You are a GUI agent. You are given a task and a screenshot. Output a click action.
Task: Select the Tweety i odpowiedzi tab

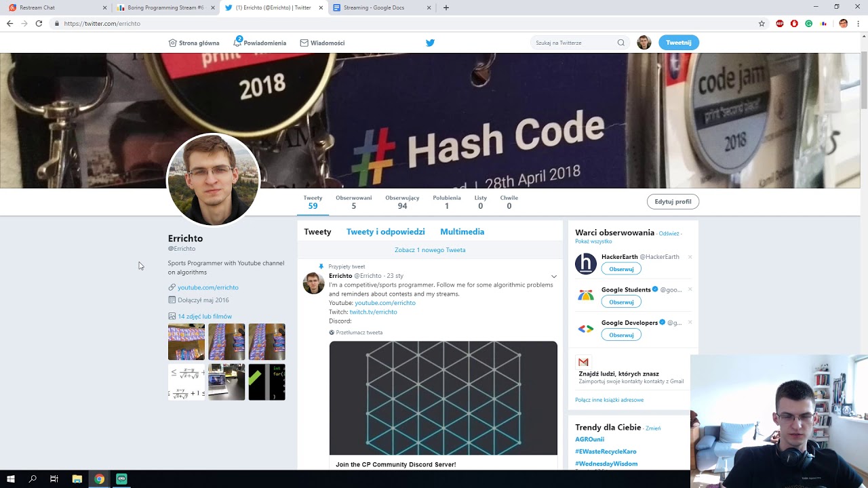click(385, 232)
